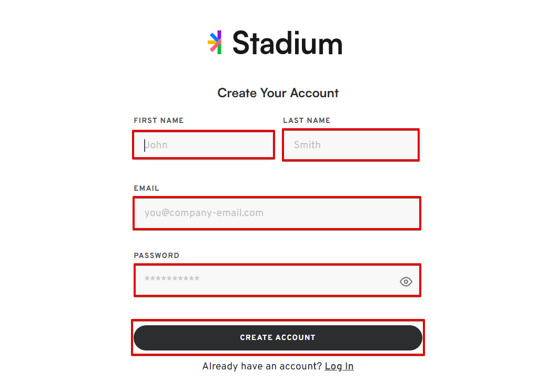Viewport: 547px width, 392px height.
Task: Click the EMAIL label
Action: pos(147,188)
